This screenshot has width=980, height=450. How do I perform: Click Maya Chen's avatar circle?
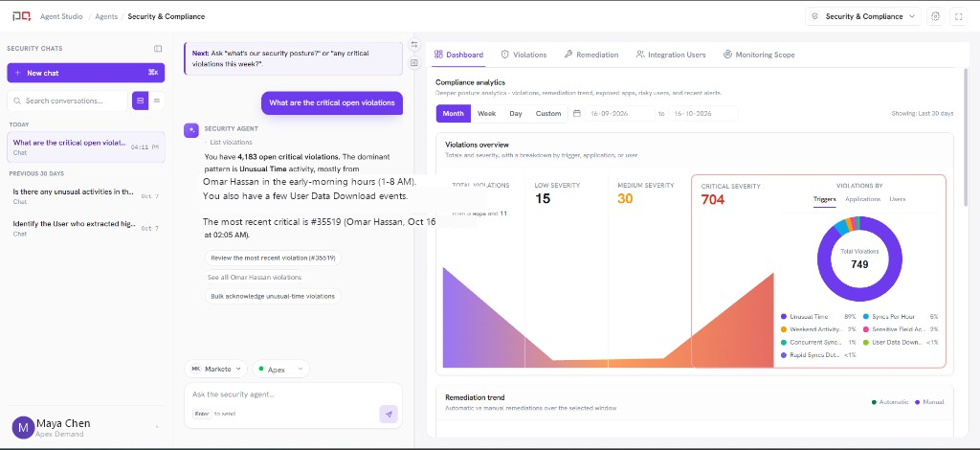(x=23, y=427)
